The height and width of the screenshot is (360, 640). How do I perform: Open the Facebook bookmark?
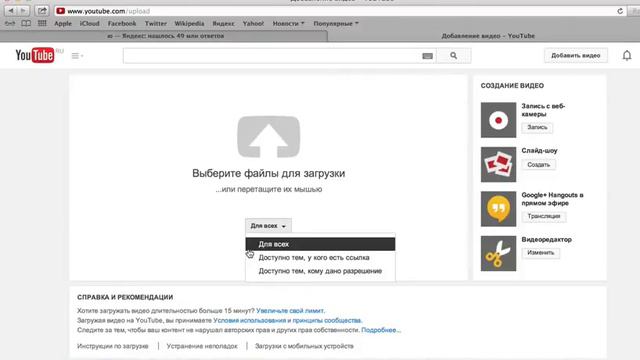[122, 24]
